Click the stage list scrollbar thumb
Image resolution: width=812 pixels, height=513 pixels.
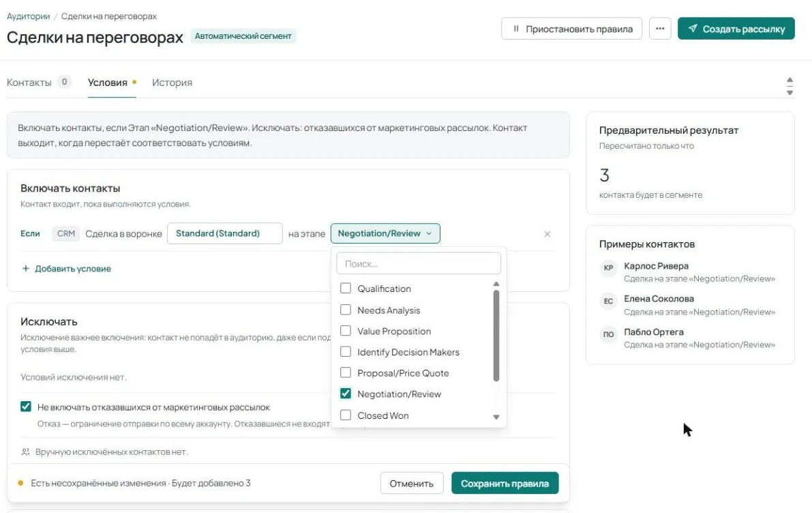click(x=496, y=336)
